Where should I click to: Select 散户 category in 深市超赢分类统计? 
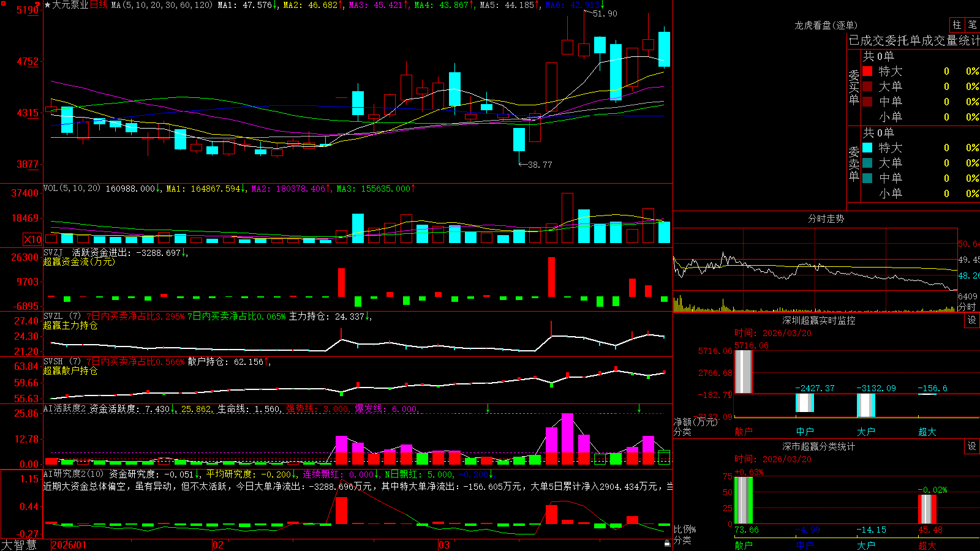coord(744,545)
